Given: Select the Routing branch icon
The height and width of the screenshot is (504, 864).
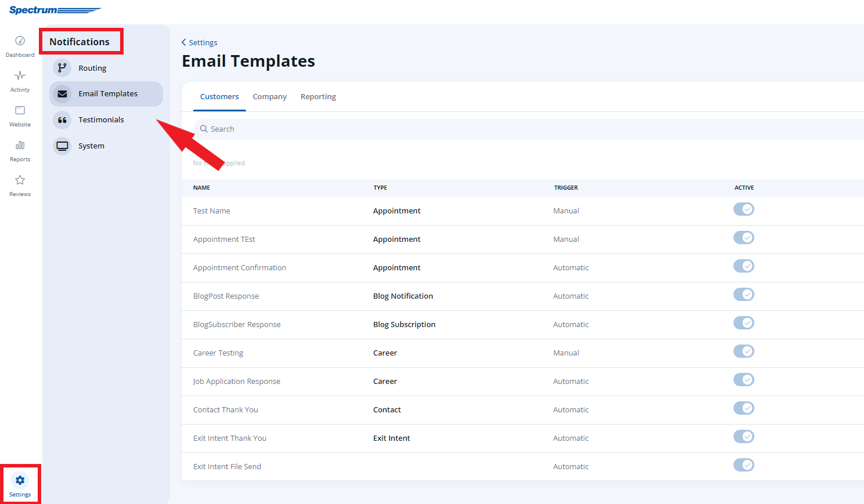Looking at the screenshot, I should 62,67.
